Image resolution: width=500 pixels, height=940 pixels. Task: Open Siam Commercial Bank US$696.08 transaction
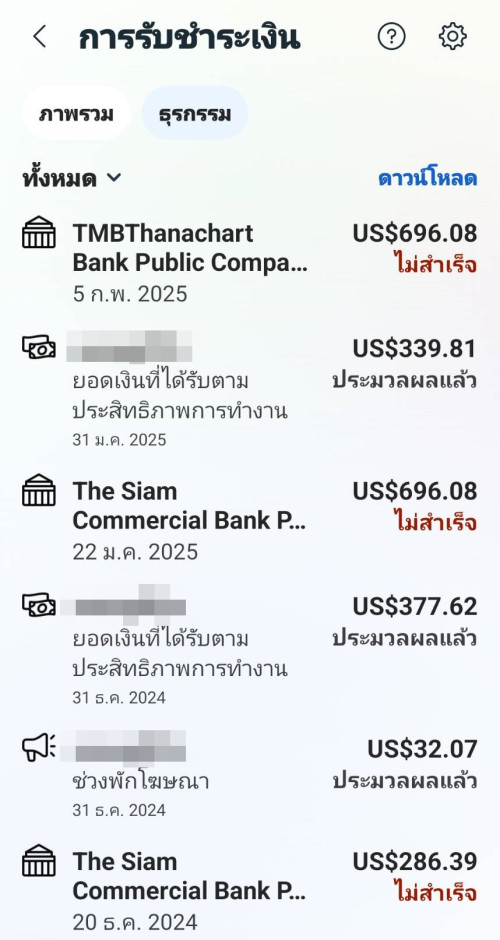click(x=250, y=520)
